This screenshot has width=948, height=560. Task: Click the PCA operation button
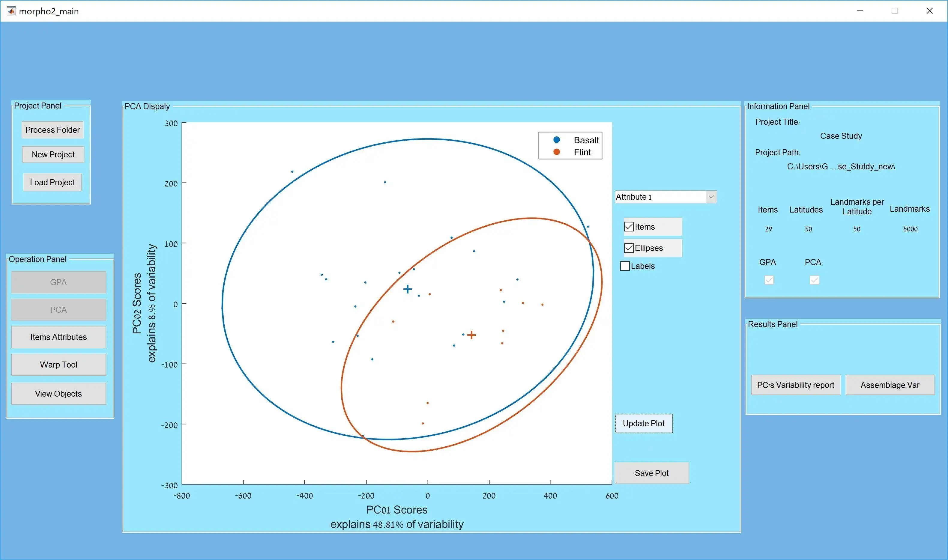coord(59,310)
